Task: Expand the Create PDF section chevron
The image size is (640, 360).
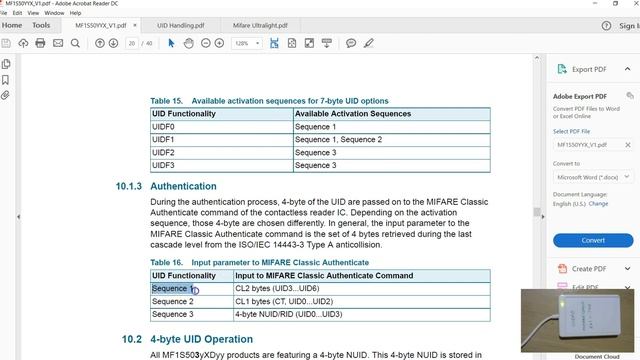Action: tap(627, 269)
